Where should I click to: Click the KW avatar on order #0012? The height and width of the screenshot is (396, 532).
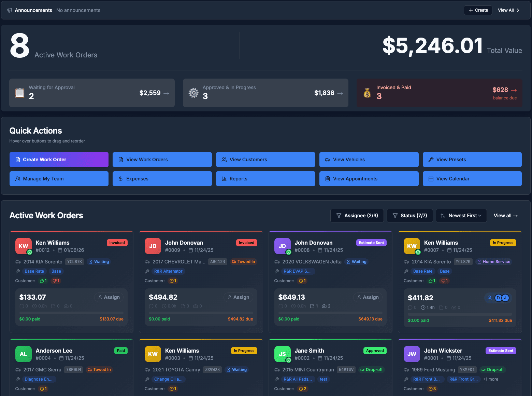[23, 246]
